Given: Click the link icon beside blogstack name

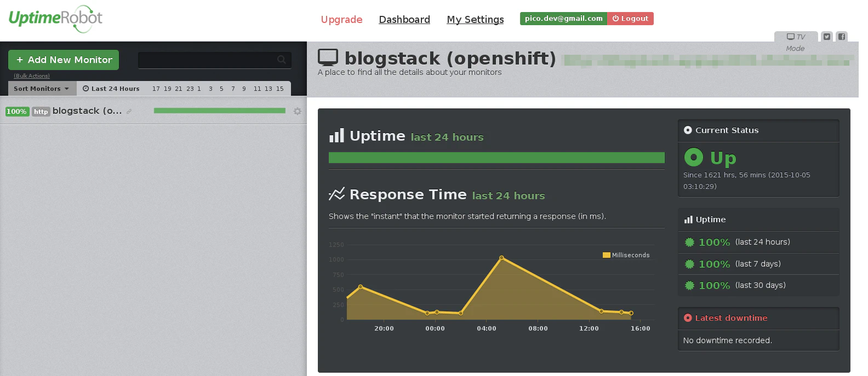Looking at the screenshot, I should point(129,112).
